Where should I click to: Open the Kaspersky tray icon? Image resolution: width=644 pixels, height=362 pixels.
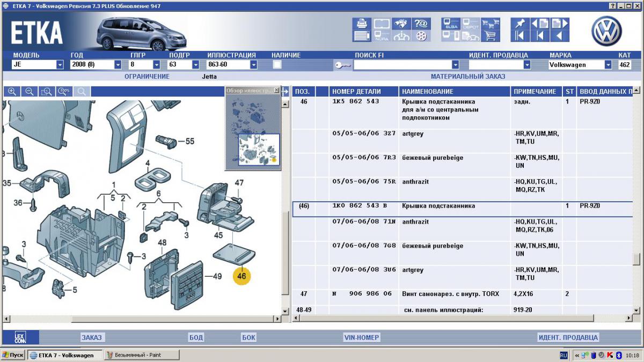click(610, 355)
